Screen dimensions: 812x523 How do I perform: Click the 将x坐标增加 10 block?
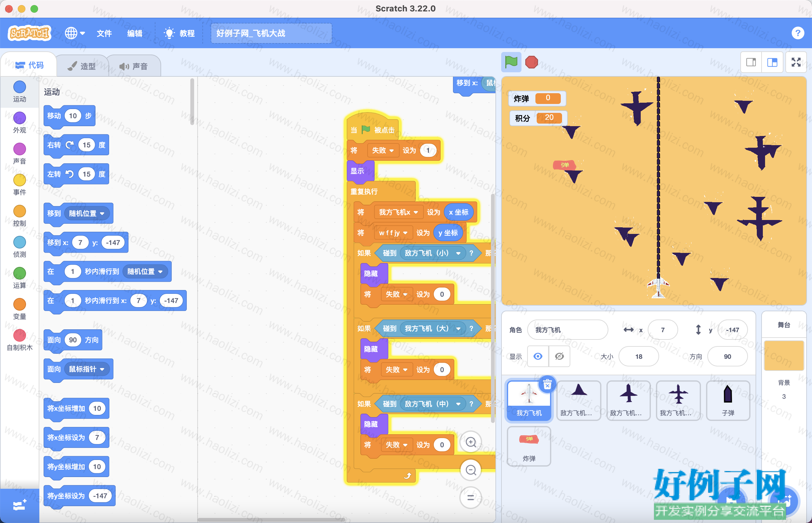(x=76, y=408)
